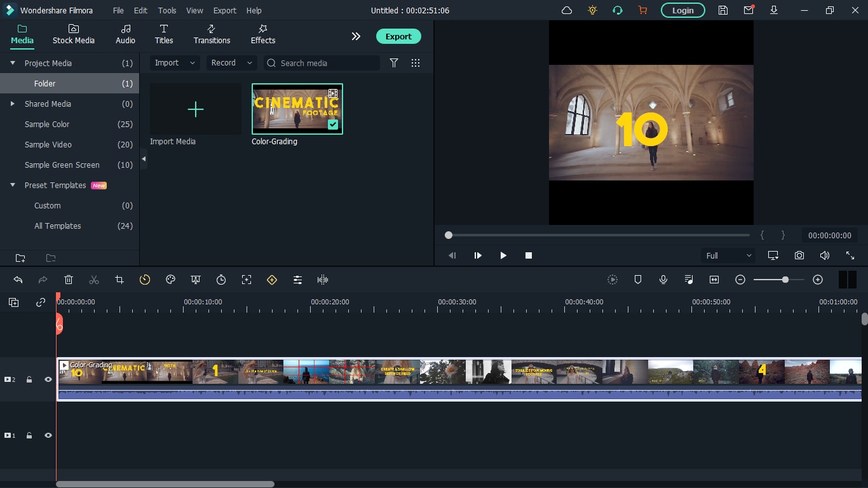
Task: Take a snapshot with the camera icon
Action: click(799, 255)
